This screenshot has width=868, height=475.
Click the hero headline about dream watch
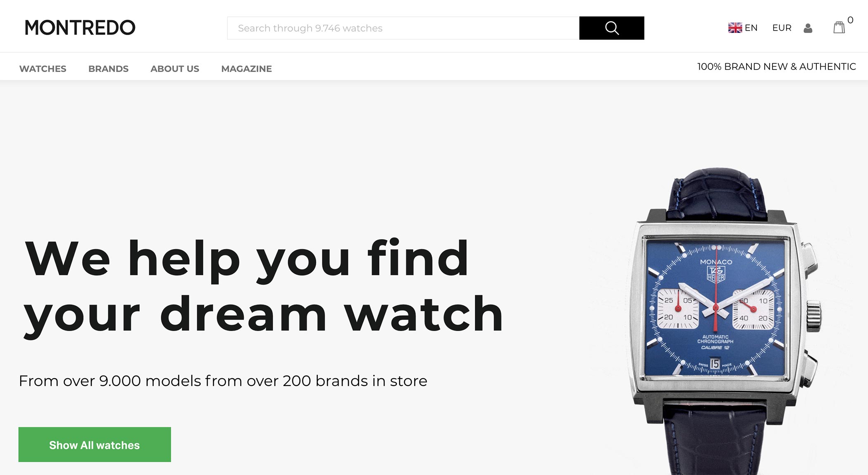tap(263, 287)
